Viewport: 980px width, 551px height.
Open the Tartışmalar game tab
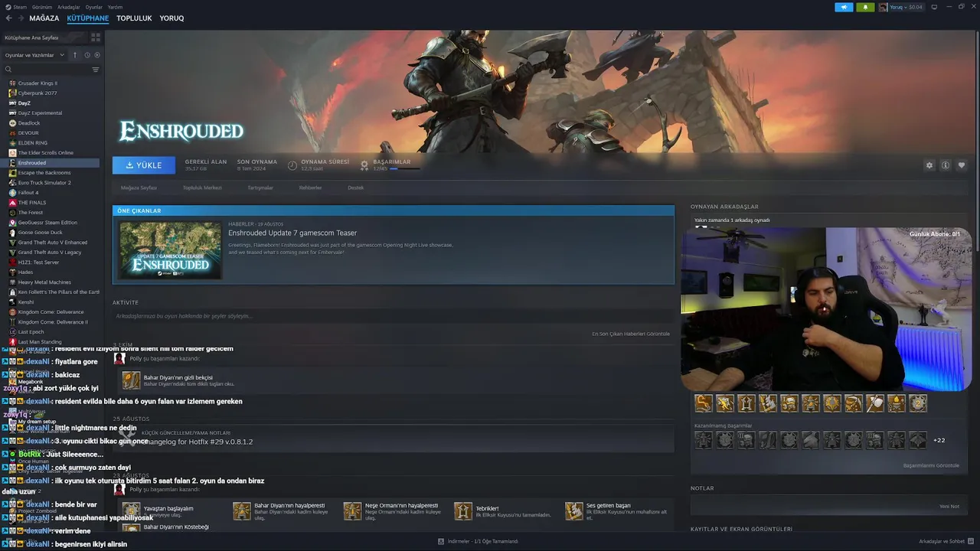point(260,187)
